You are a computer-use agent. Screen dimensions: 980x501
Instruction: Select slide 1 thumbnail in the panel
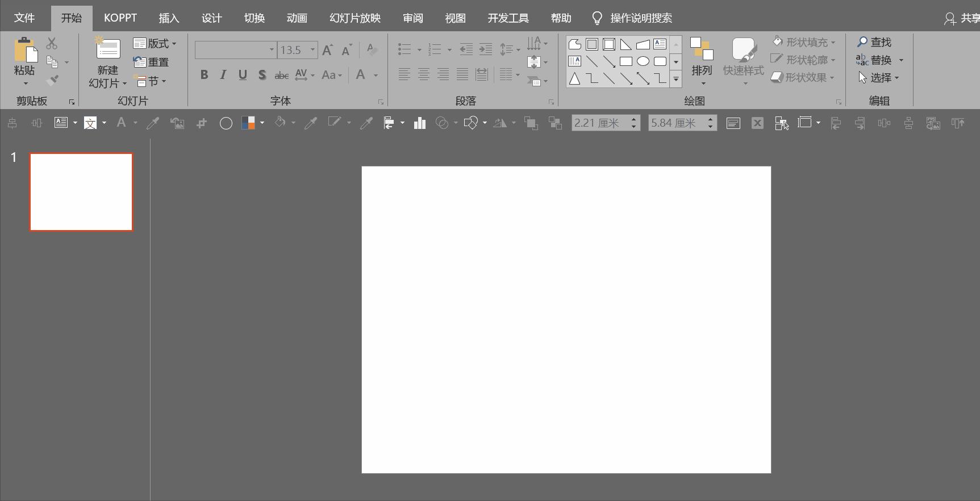coord(81,192)
